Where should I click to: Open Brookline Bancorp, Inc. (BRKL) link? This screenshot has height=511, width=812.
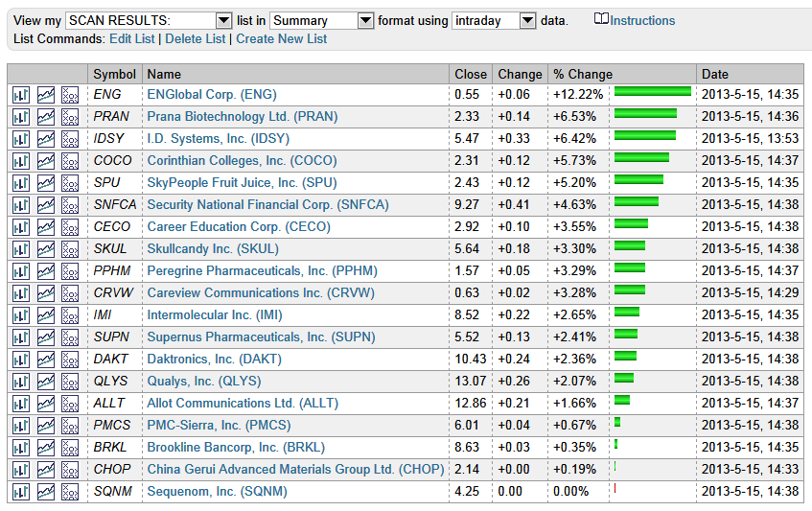point(236,448)
